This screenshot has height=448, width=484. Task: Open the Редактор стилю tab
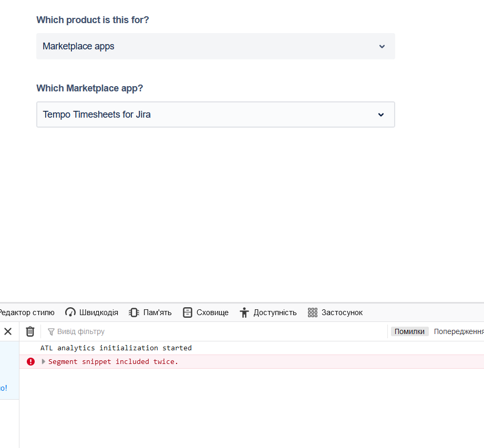[x=27, y=312]
